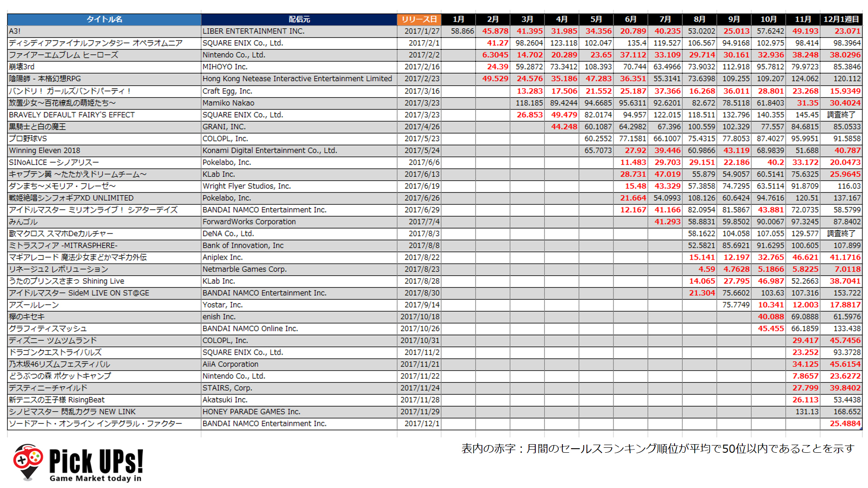This screenshot has height=488, width=868.
Task: Select the Yostar, Inc. publisher cell
Action: tap(299, 305)
